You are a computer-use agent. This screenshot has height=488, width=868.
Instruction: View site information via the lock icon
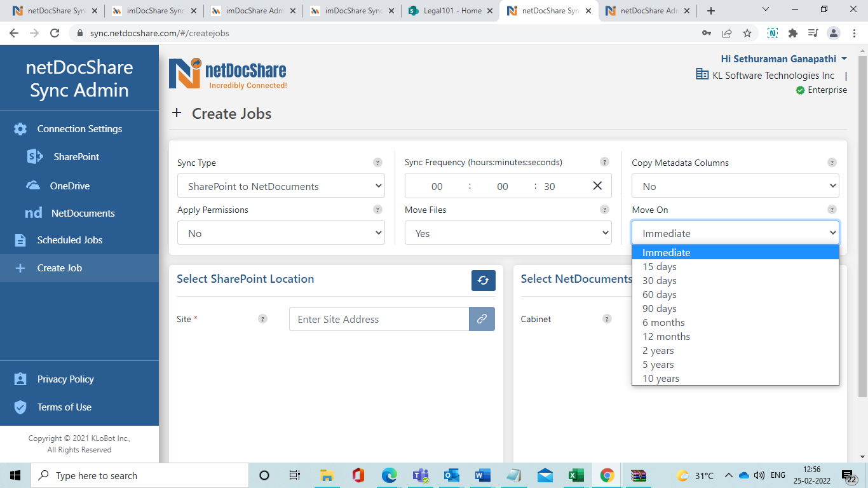(80, 33)
